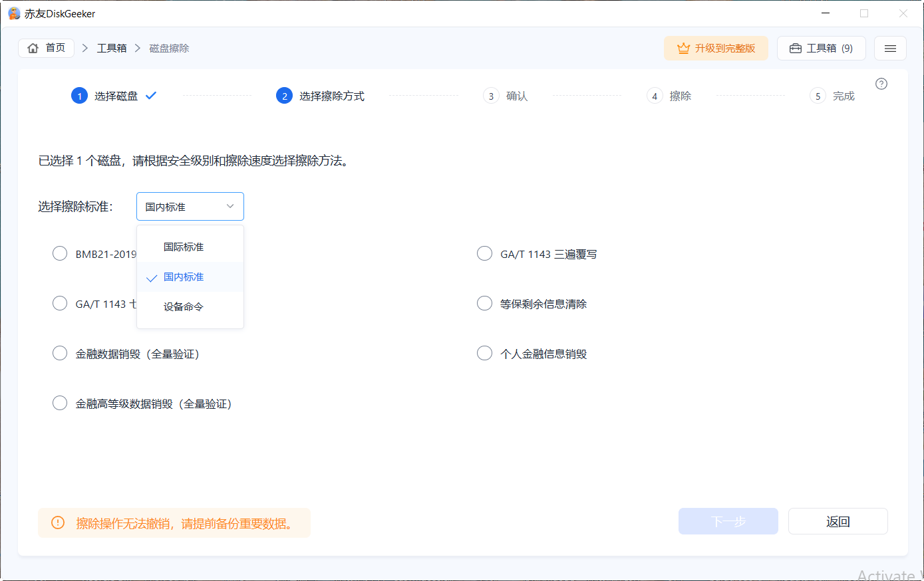Click step 5 完成 in wizard
924x581 pixels.
tap(832, 96)
